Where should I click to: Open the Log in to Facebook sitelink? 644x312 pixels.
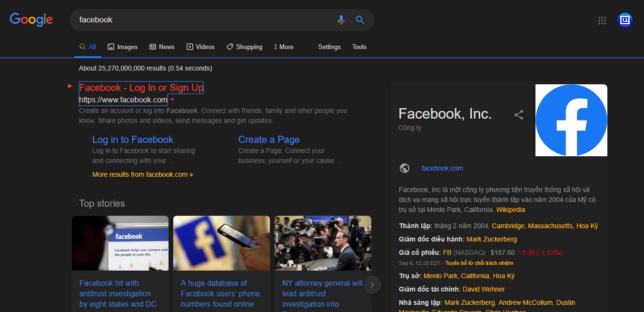tap(133, 140)
